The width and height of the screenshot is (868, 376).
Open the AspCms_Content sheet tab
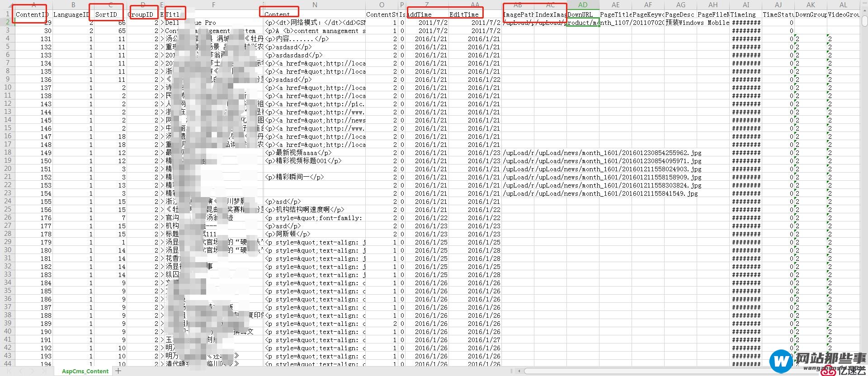[85, 371]
